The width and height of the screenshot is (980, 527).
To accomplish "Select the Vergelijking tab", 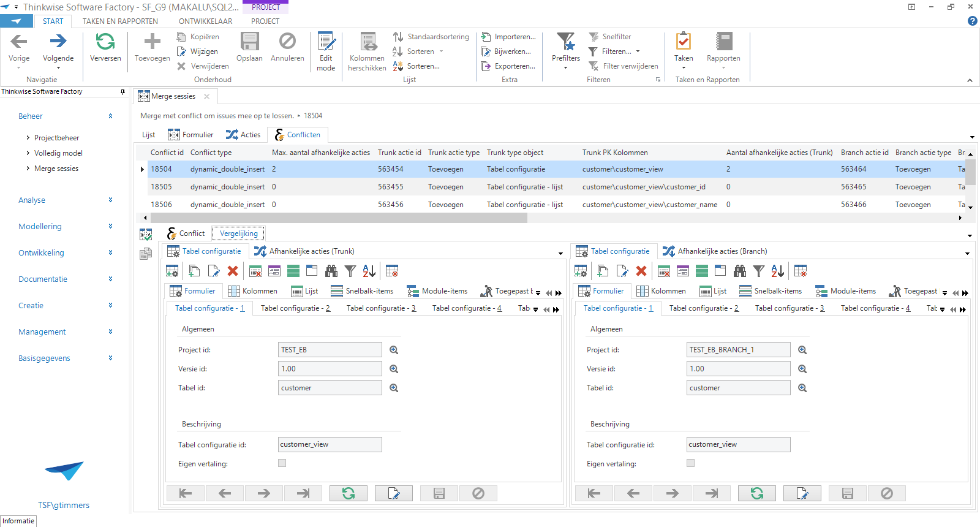I will (x=239, y=233).
